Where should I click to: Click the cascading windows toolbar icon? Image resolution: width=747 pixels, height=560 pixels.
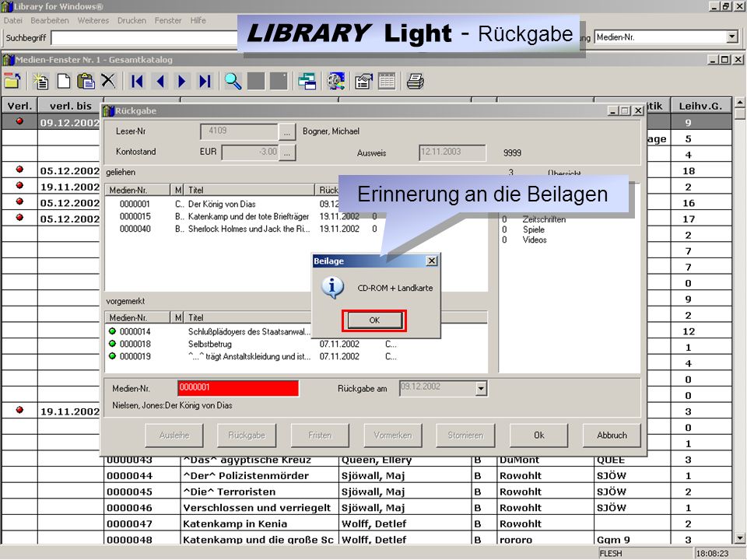point(307,82)
